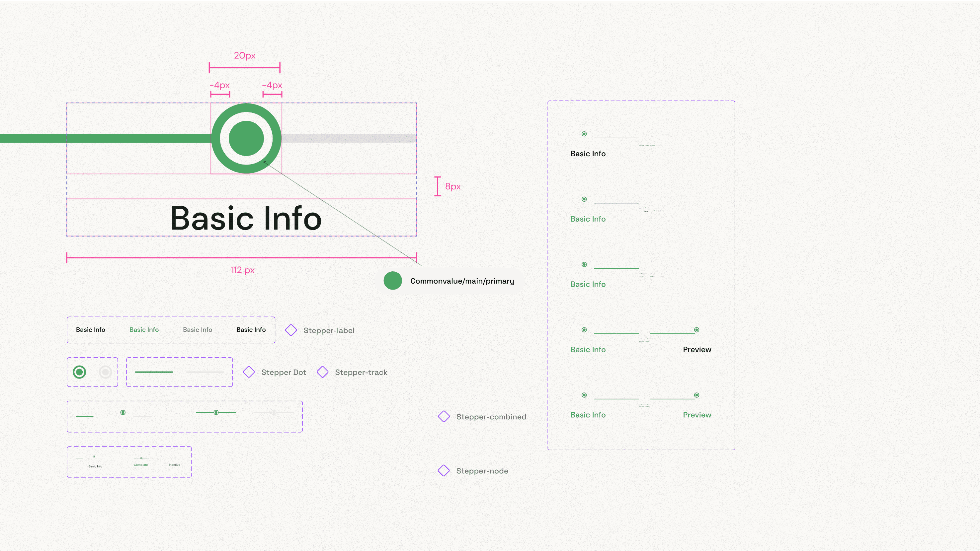Screen dimensions: 980x551
Task: Click the Stepper-combined diamond icon
Action: pyautogui.click(x=444, y=416)
